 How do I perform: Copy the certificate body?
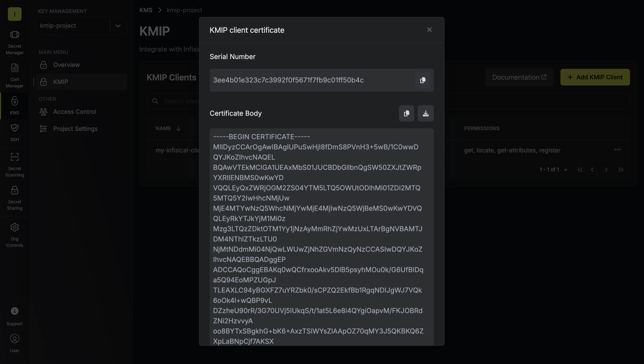point(407,114)
